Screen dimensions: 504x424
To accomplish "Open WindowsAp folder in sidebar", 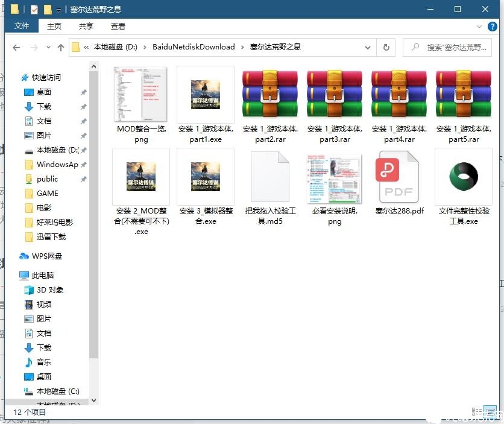I will coord(57,164).
